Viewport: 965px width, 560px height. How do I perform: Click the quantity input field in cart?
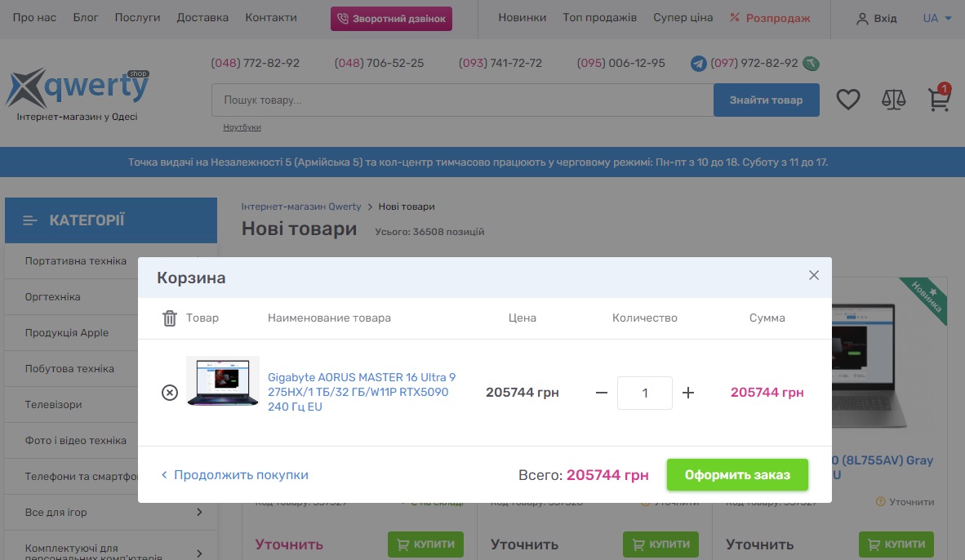point(644,393)
